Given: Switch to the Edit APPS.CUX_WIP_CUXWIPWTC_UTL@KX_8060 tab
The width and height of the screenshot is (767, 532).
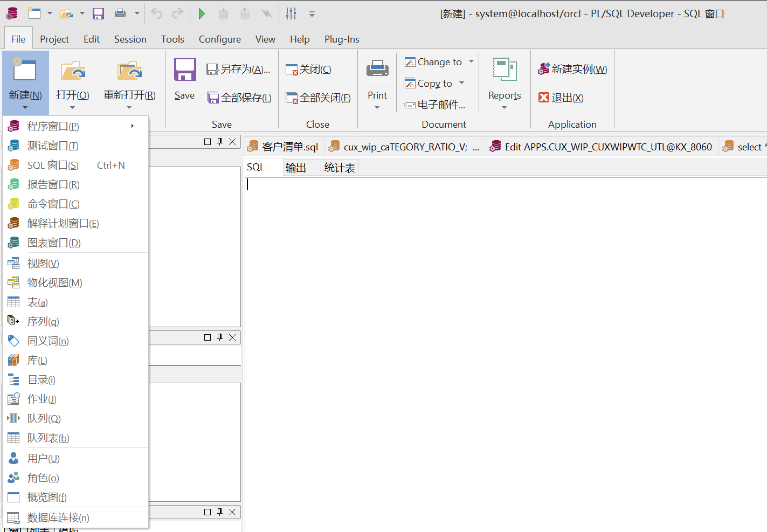Looking at the screenshot, I should (x=602, y=147).
